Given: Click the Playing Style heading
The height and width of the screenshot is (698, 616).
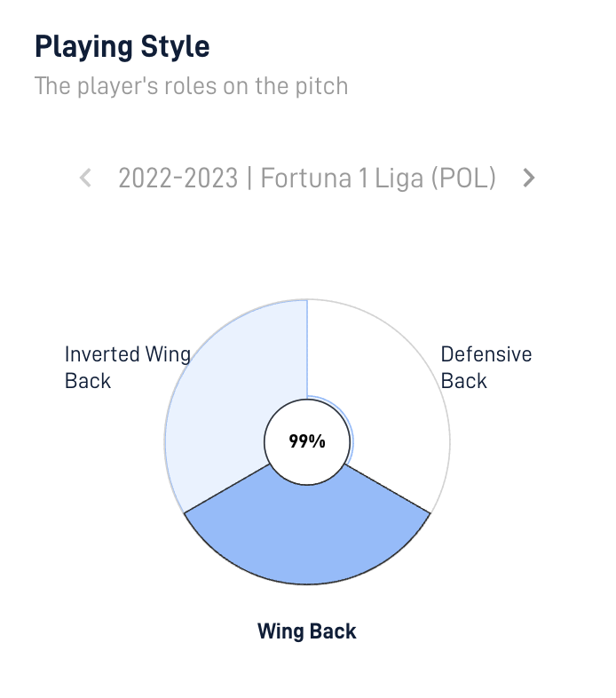Looking at the screenshot, I should pyautogui.click(x=122, y=46).
